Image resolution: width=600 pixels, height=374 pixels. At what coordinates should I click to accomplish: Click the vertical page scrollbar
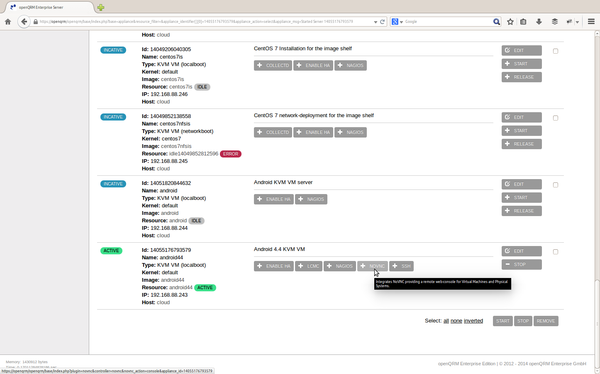tap(597, 191)
